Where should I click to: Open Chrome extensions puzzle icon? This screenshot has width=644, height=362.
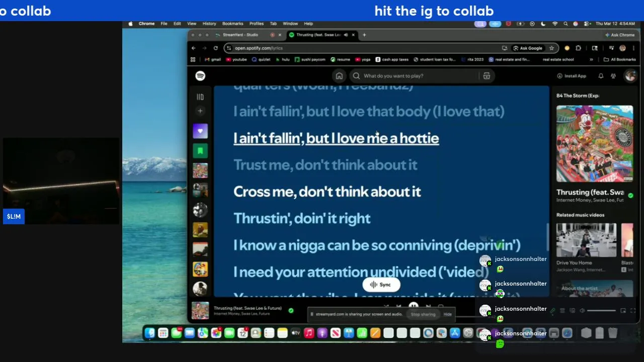[x=578, y=48]
